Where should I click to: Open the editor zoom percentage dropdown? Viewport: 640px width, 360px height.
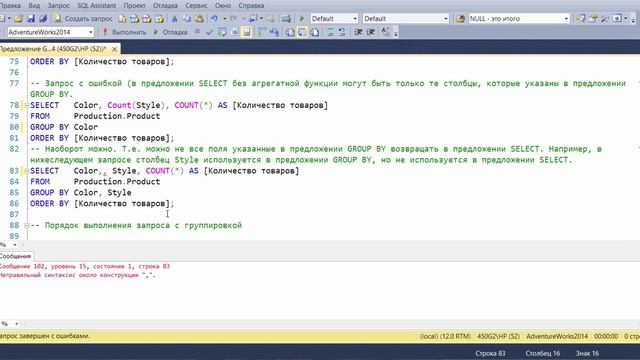(x=15, y=245)
